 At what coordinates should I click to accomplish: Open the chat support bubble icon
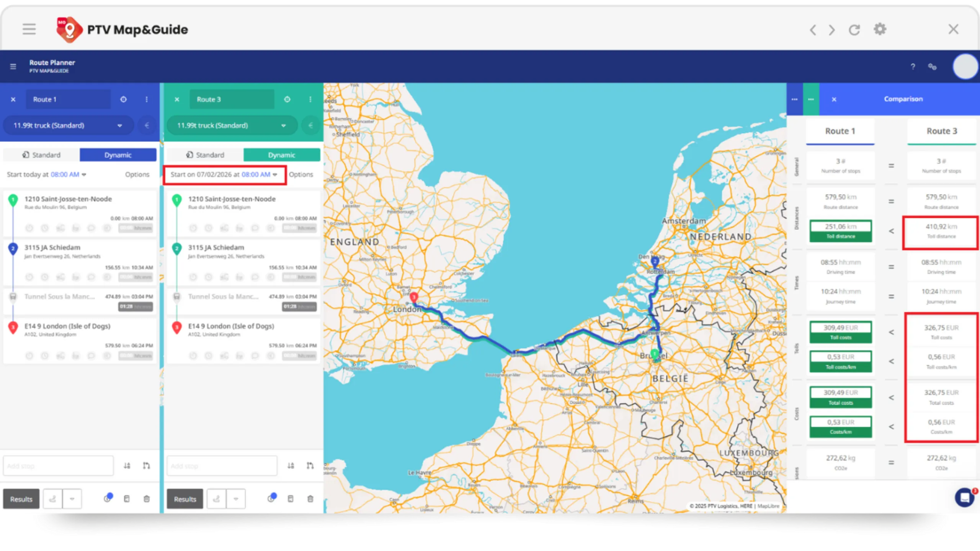(964, 498)
